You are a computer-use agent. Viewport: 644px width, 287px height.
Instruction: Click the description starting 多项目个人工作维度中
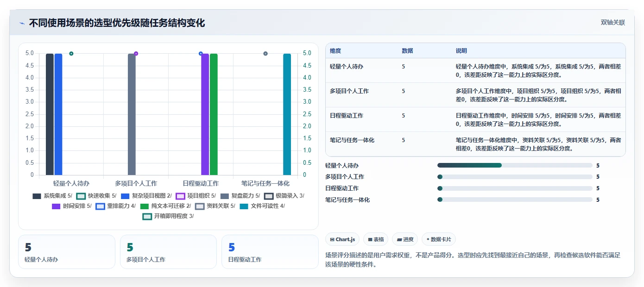click(538, 95)
